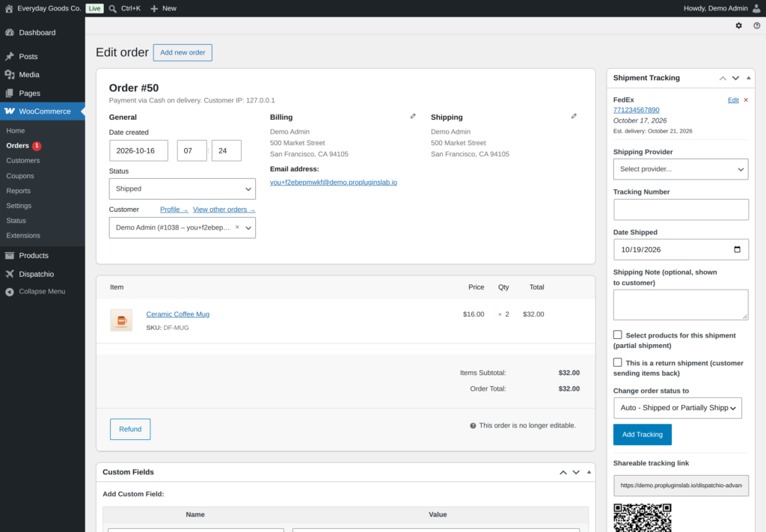
Task: Open the Customer selection dropdown
Action: (x=183, y=227)
